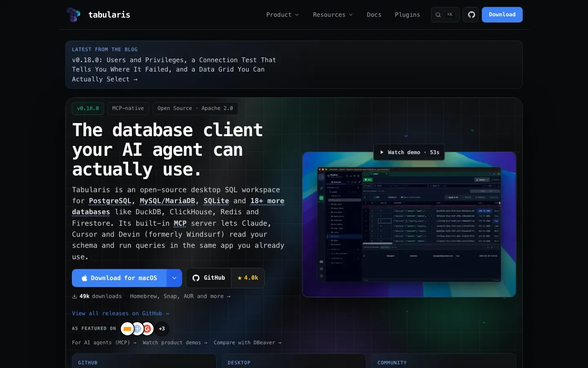This screenshot has width=588, height=368.
Task: Click the DESKTOP stats card
Action: point(294,361)
